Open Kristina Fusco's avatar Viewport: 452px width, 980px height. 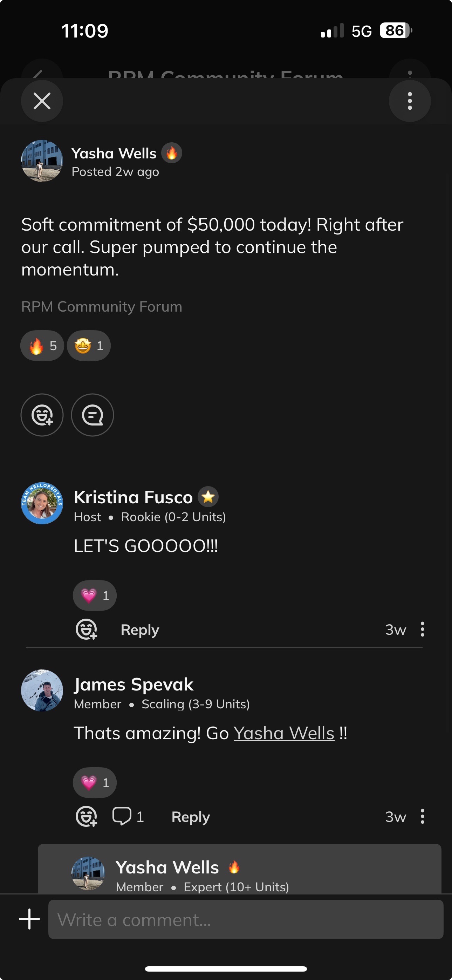click(42, 503)
